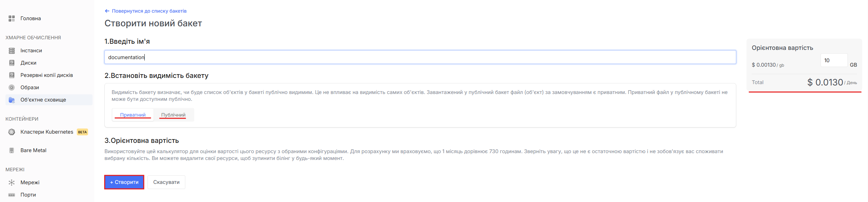Focus the bucket name input field
868x202 pixels.
[420, 57]
